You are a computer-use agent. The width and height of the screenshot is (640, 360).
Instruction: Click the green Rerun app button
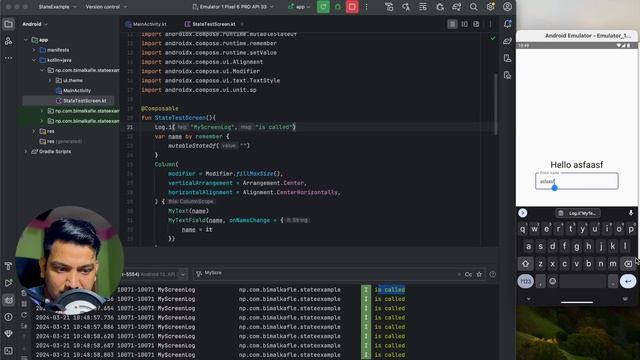[323, 7]
